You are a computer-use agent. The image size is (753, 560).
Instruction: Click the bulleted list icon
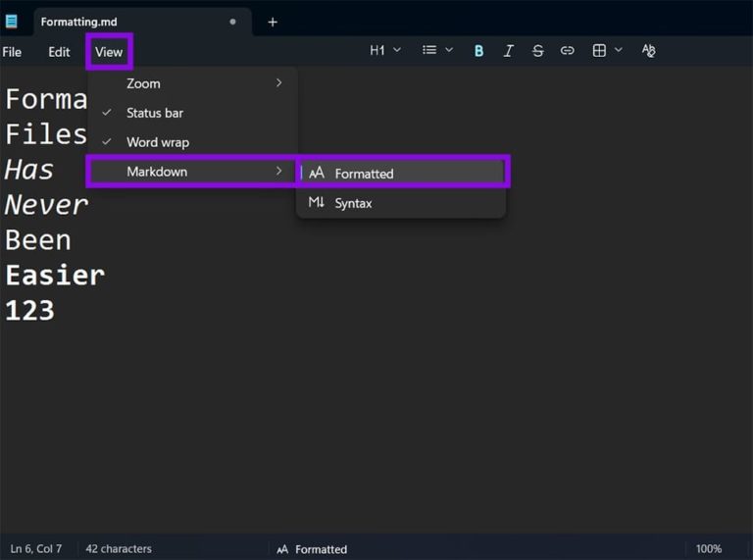[x=429, y=50]
